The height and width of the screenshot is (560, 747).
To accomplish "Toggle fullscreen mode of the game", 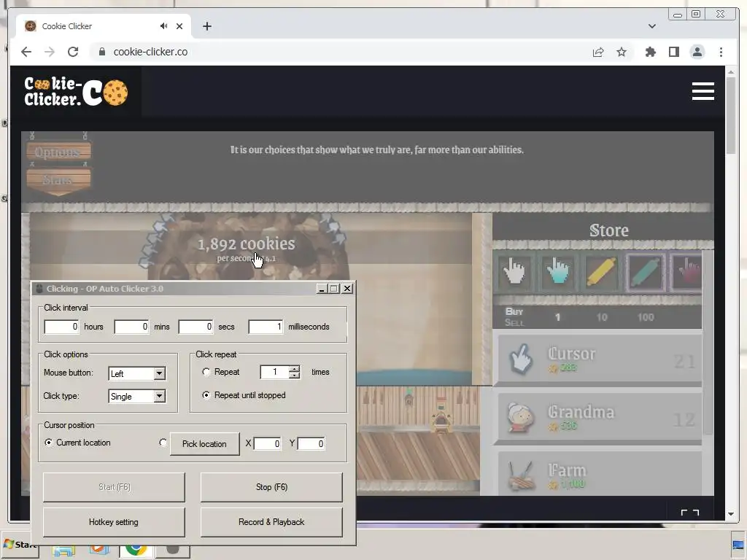I will pos(689,513).
